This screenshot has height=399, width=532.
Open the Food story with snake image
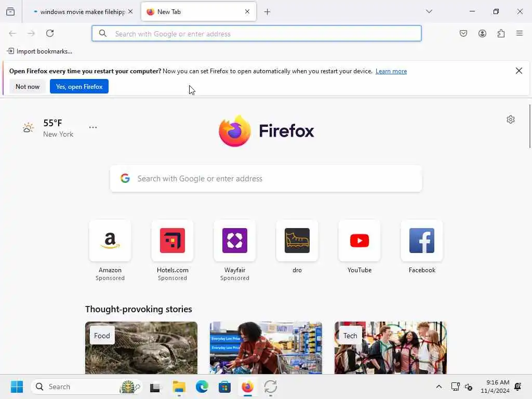click(x=141, y=348)
